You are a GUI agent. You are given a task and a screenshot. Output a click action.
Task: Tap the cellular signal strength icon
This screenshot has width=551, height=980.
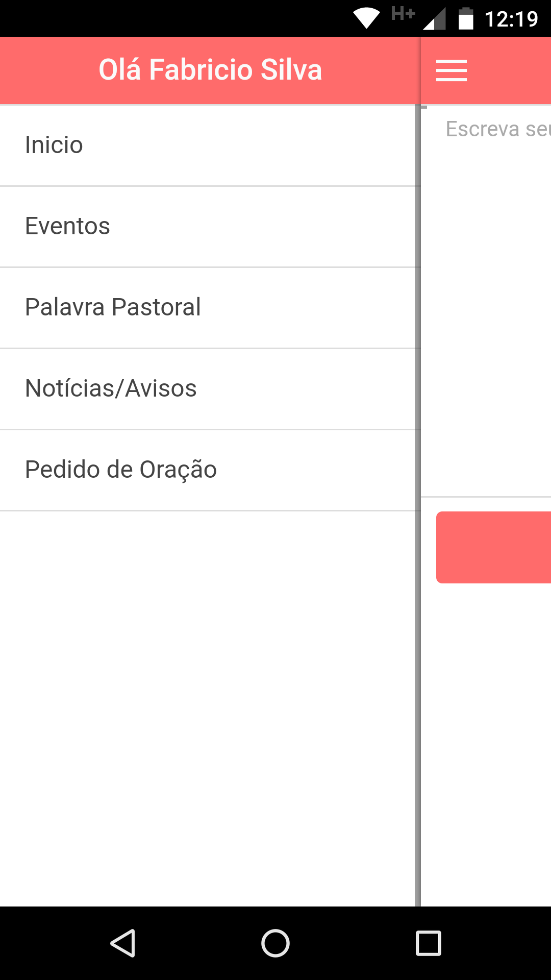tap(435, 19)
